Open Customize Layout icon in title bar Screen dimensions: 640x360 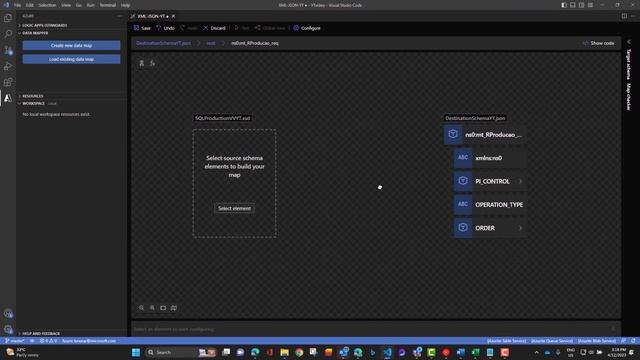click(591, 5)
